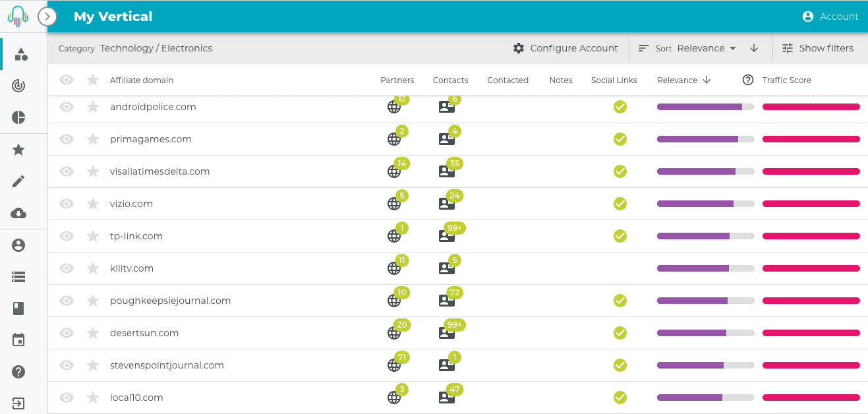Open the Sort Relevance dropdown
The height and width of the screenshot is (414, 868).
[x=687, y=48]
